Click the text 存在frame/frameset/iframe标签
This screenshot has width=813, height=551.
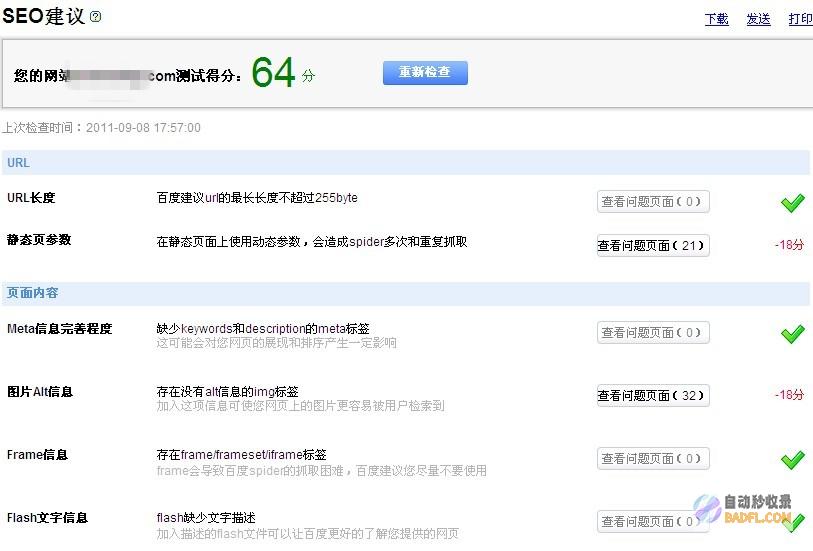tap(242, 455)
